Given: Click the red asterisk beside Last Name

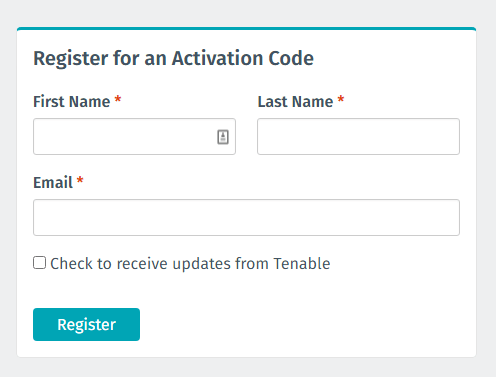Looking at the screenshot, I should 341,99.
